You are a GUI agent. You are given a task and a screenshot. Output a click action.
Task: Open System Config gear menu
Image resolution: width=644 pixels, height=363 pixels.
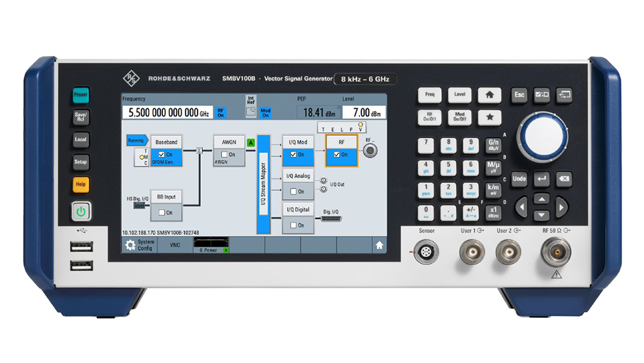[x=140, y=245]
